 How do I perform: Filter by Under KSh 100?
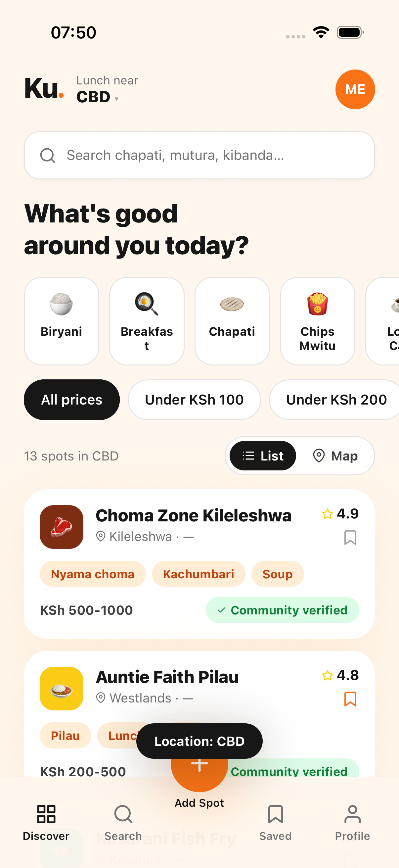194,400
